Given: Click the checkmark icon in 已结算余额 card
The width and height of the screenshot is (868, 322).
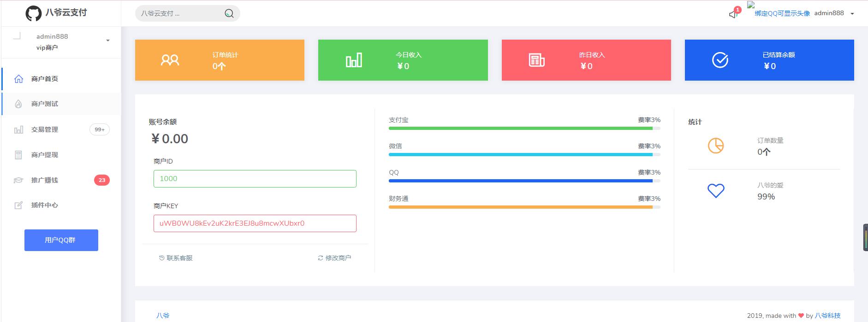Looking at the screenshot, I should tap(720, 60).
